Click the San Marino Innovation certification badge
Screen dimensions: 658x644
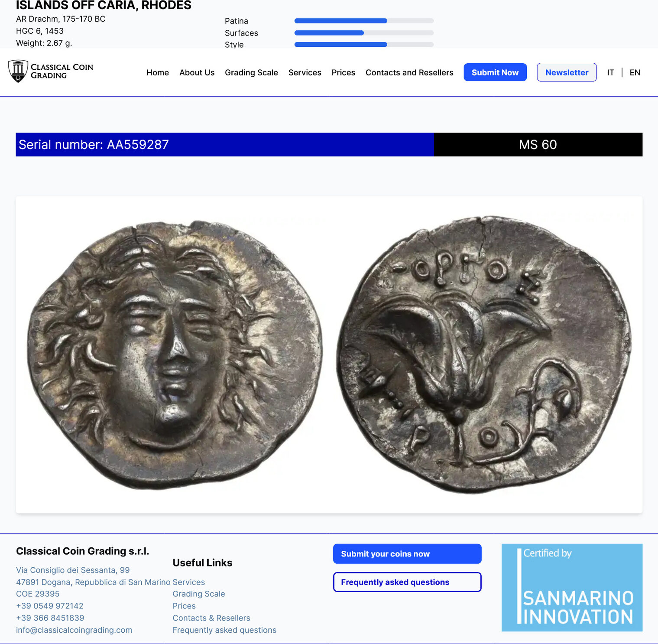(x=572, y=587)
